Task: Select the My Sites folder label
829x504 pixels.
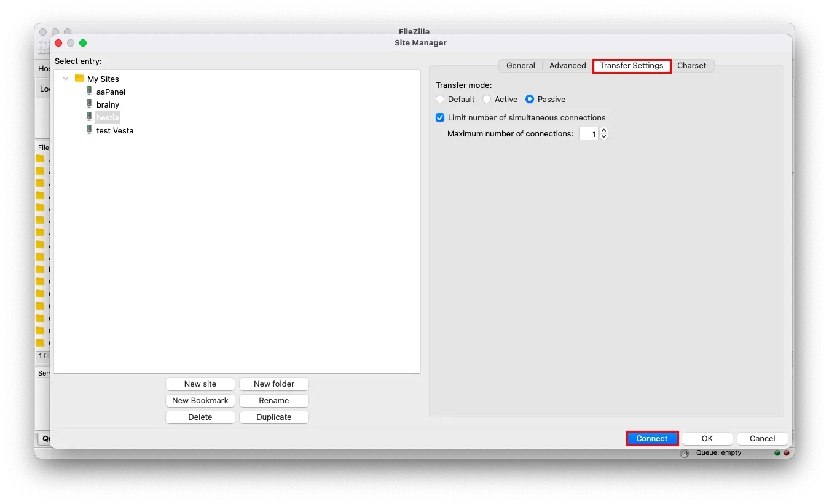Action: click(x=103, y=79)
